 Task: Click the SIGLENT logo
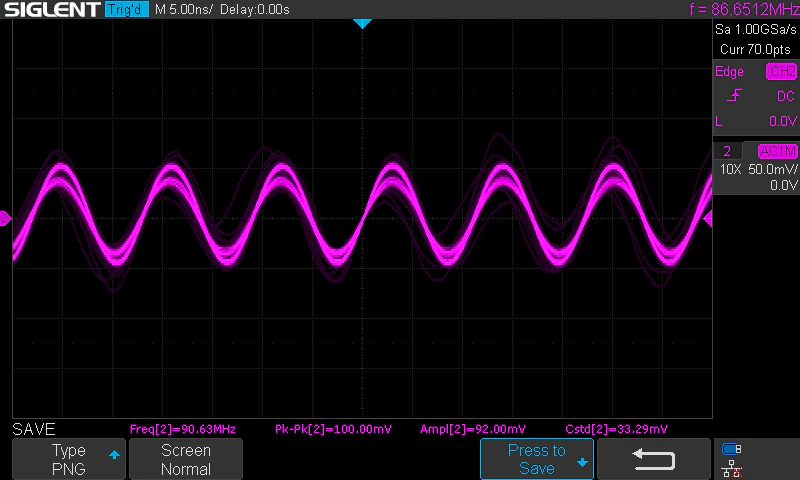coord(52,9)
